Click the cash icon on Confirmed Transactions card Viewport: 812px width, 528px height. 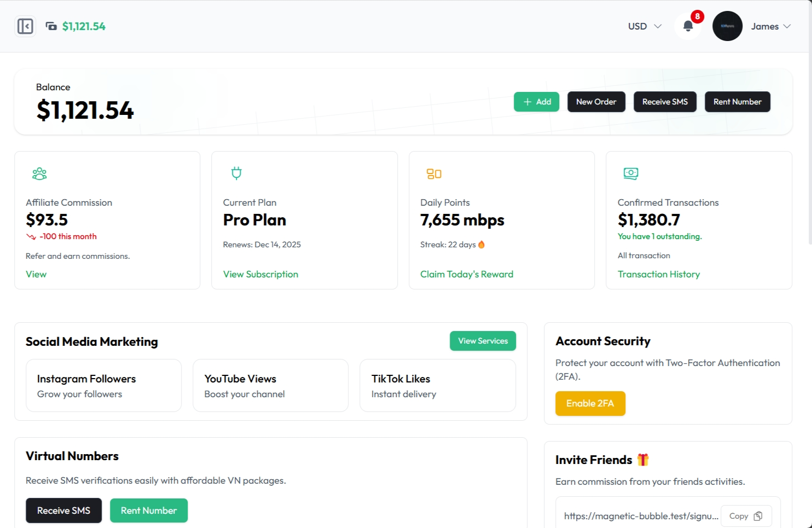click(630, 173)
